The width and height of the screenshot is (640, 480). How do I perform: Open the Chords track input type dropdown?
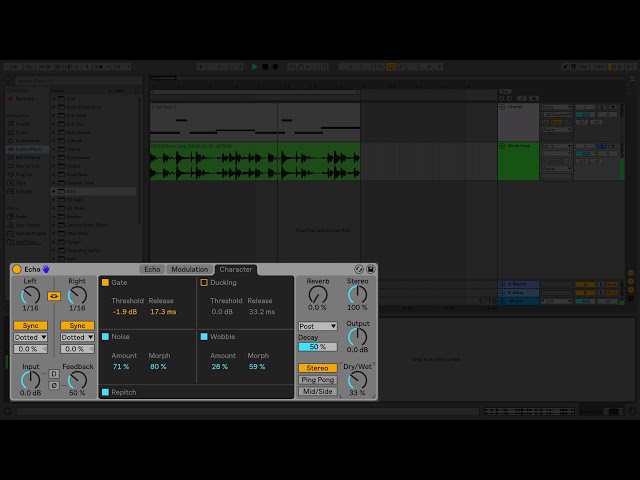[x=556, y=107]
